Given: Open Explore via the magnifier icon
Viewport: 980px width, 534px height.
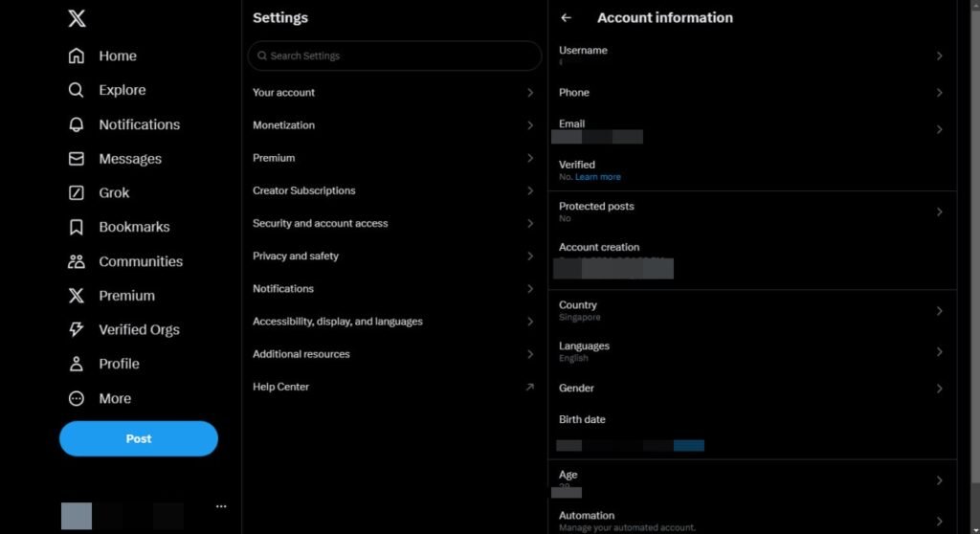Looking at the screenshot, I should (x=77, y=90).
